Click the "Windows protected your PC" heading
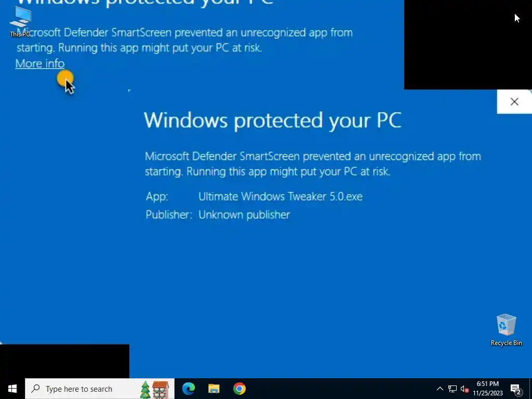The height and width of the screenshot is (399, 532). tap(273, 120)
